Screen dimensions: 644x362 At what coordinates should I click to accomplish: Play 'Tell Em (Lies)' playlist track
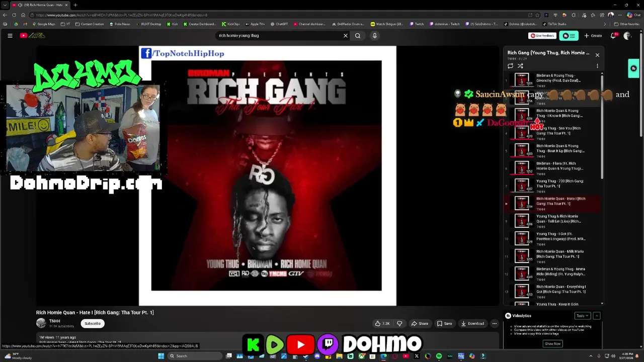tap(552, 221)
